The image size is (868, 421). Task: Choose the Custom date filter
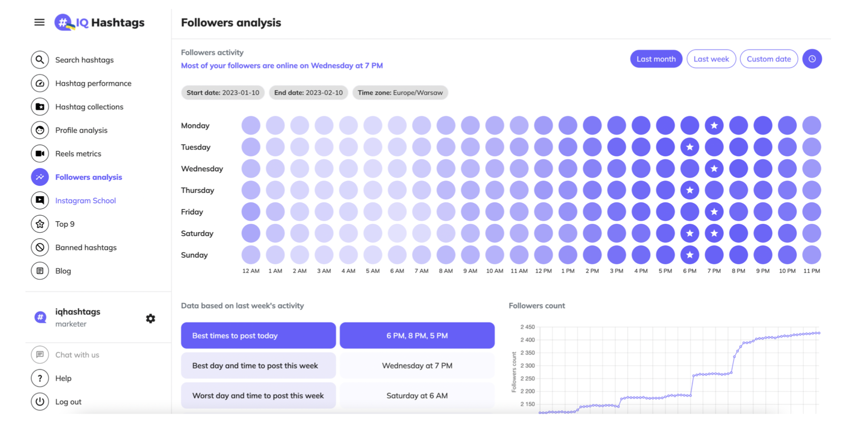pyautogui.click(x=769, y=59)
